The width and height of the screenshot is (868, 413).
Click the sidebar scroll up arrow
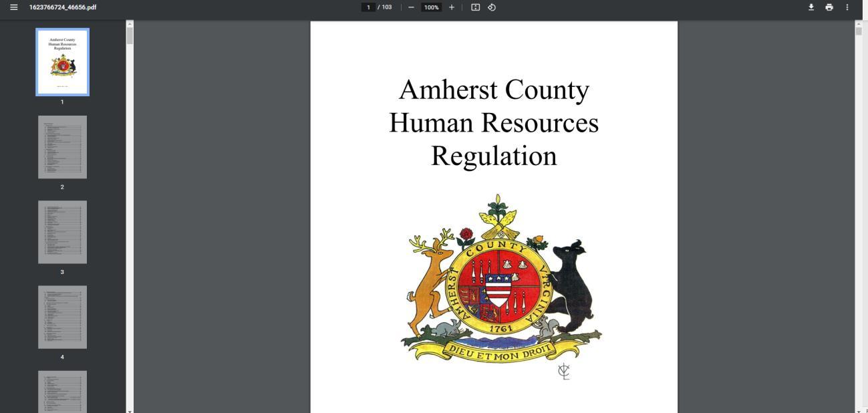[130, 23]
